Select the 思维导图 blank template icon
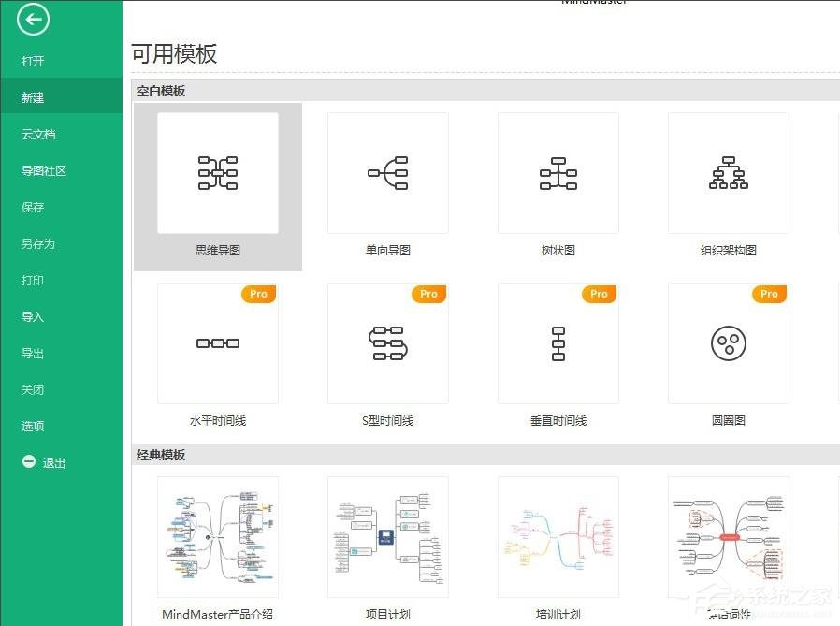 tap(217, 172)
